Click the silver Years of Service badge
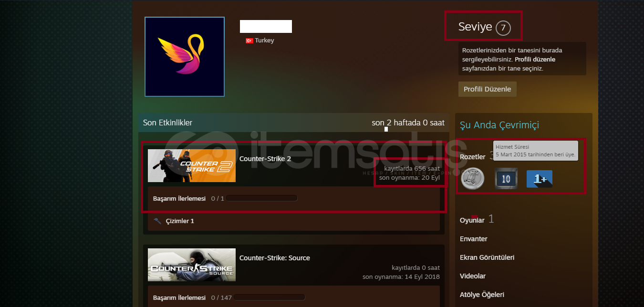The height and width of the screenshot is (307, 644). coord(473,179)
